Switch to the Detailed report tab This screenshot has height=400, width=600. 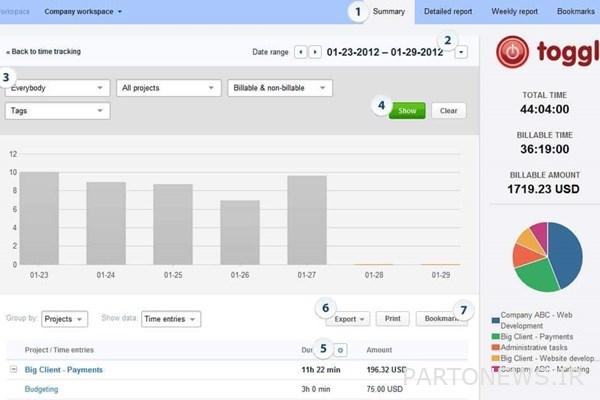coord(450,12)
